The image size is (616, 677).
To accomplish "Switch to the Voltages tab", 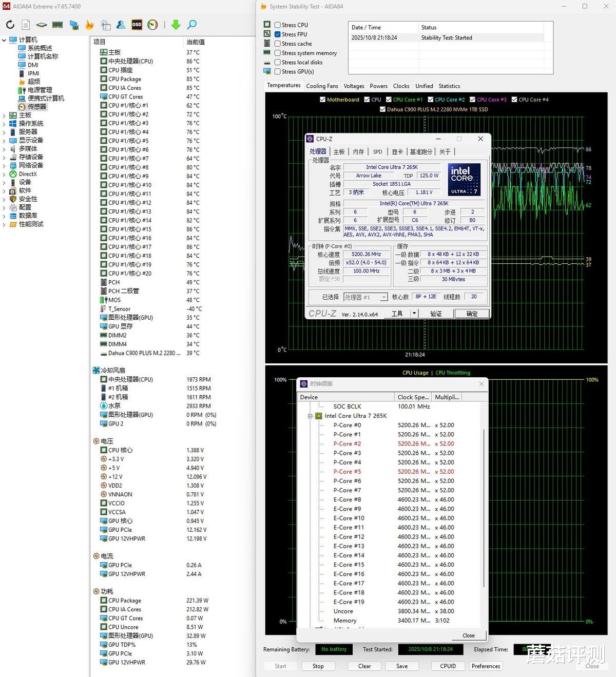I will [354, 86].
